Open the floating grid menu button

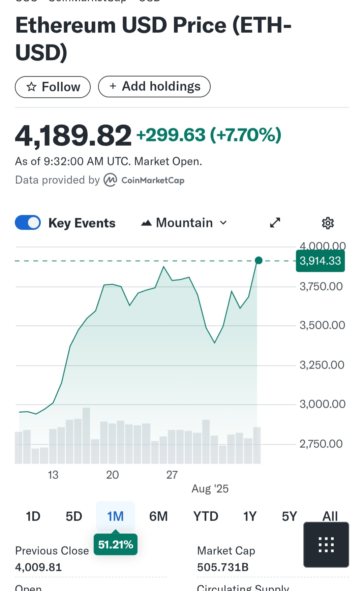(326, 544)
